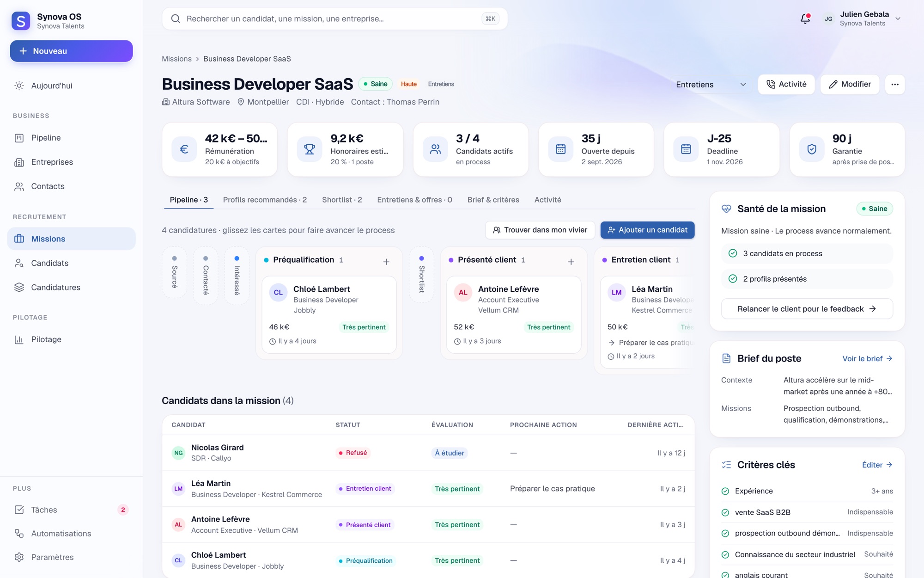Add a candidate to Préqualification with the plus icon

pyautogui.click(x=386, y=262)
